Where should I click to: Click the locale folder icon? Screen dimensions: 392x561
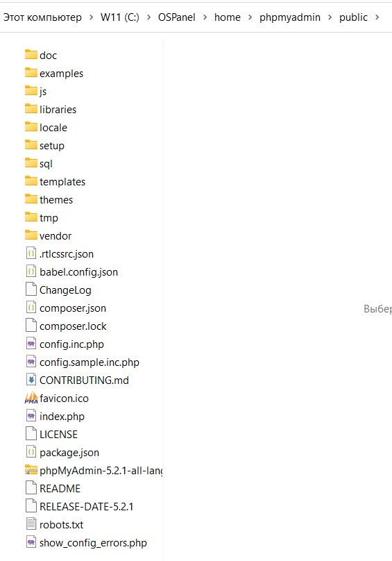[31, 127]
